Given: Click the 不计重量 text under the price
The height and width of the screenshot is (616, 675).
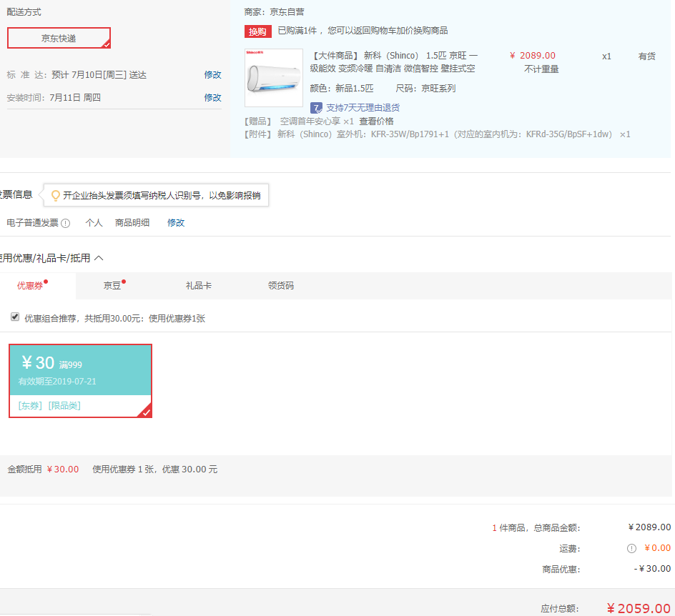Looking at the screenshot, I should point(541,69).
